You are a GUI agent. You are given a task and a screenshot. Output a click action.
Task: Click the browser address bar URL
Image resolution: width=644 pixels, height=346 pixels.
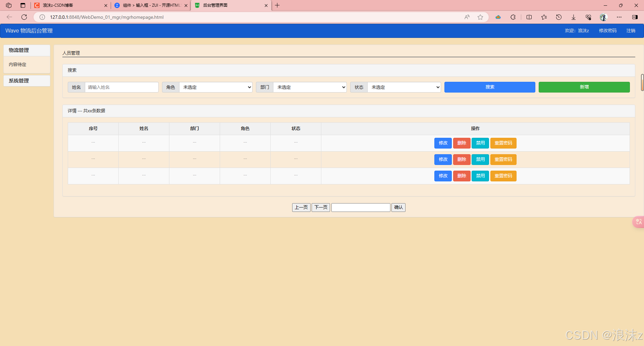[107, 17]
